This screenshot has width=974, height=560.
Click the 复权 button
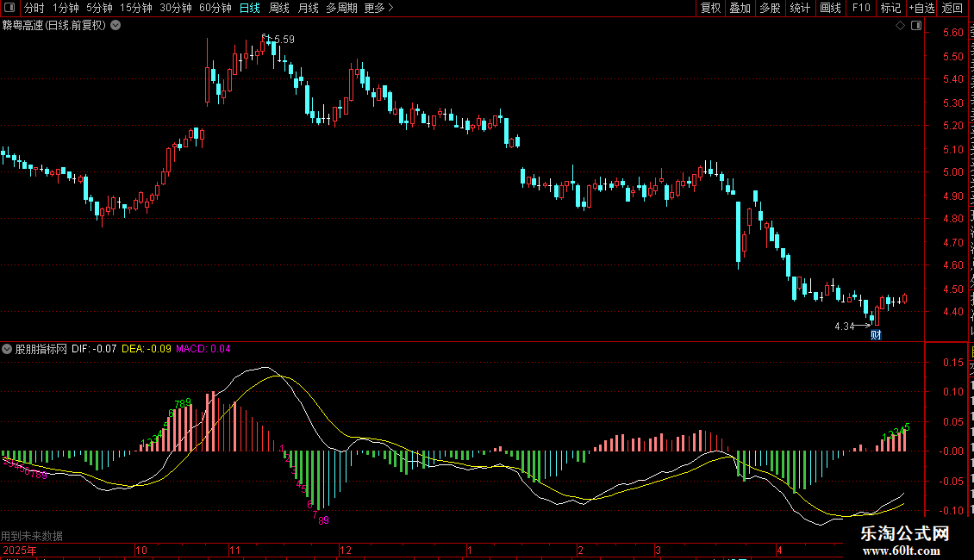(710, 8)
